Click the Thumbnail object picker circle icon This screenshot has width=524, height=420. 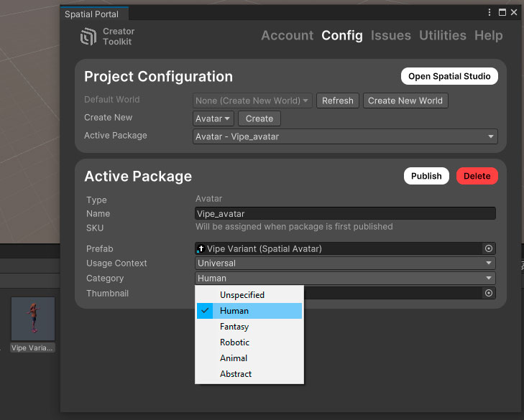[489, 293]
